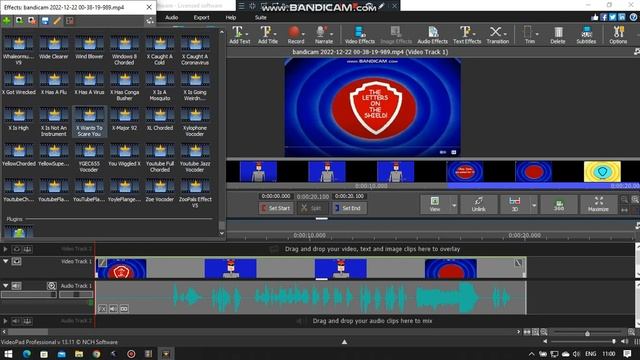Collapse Audio Track 1 with its triangle

(x=5, y=286)
